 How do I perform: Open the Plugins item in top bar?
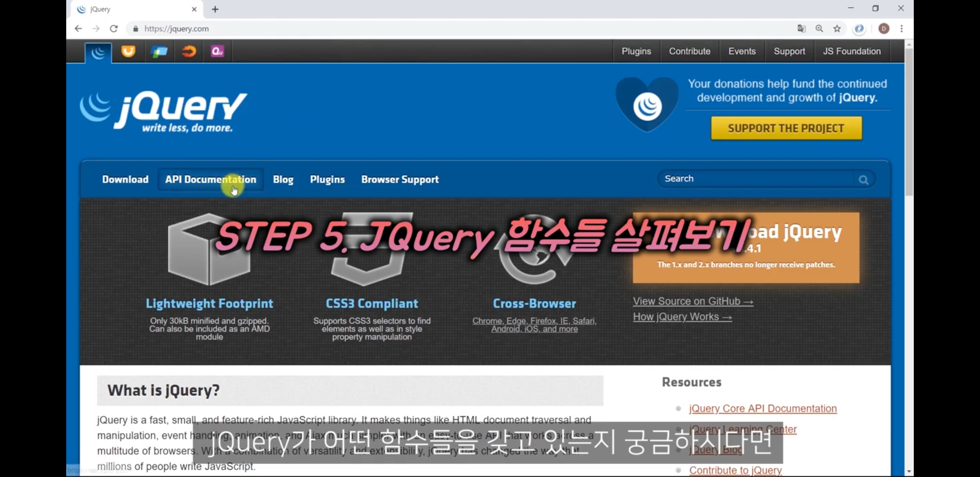[636, 51]
